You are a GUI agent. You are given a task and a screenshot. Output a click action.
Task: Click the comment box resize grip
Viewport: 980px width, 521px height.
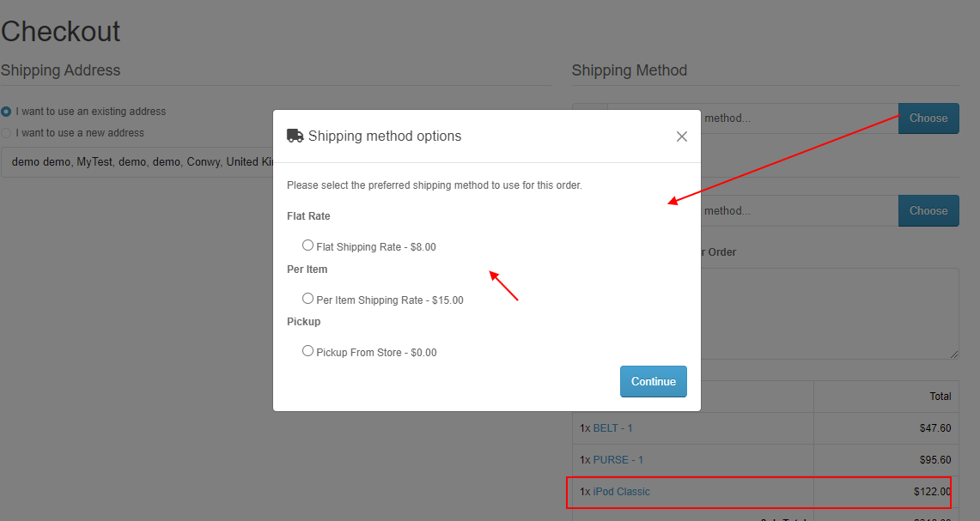[x=953, y=354]
